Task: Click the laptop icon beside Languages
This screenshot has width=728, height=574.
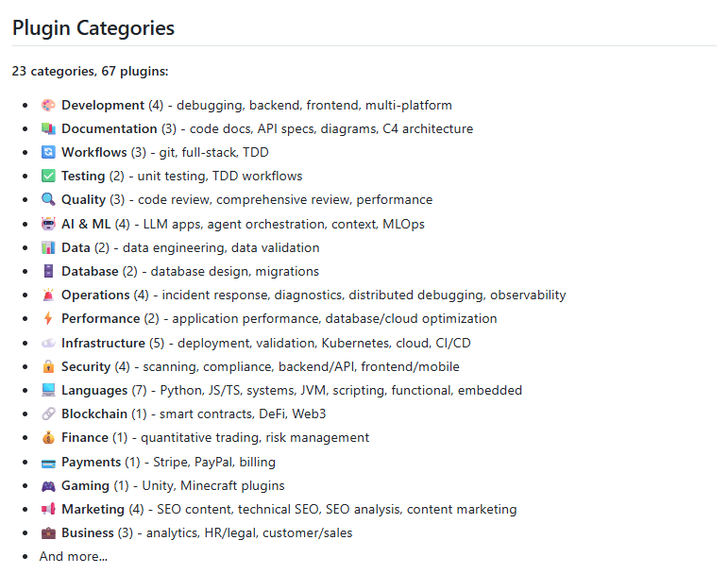Action: (x=48, y=390)
